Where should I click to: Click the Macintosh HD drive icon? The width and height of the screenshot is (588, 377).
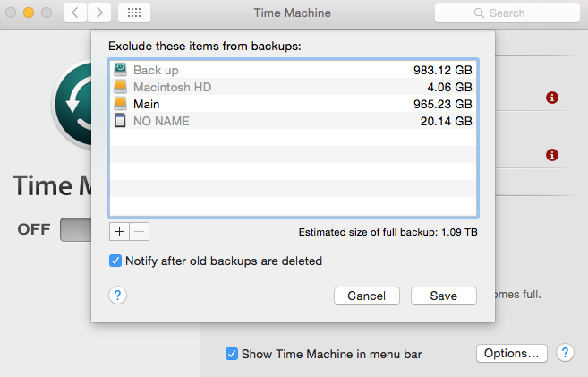click(x=121, y=87)
